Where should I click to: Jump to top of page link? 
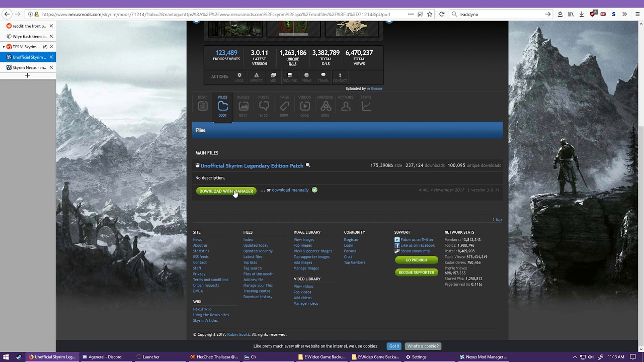(497, 220)
